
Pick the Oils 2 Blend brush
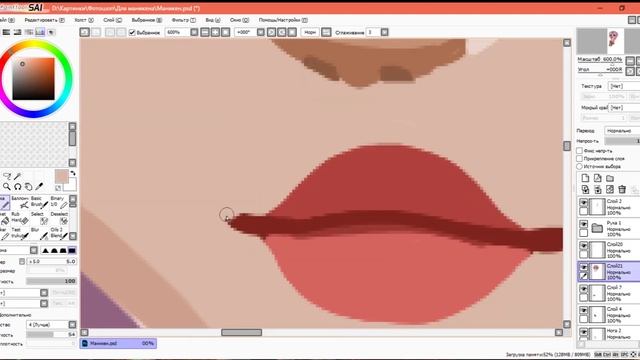(59, 233)
